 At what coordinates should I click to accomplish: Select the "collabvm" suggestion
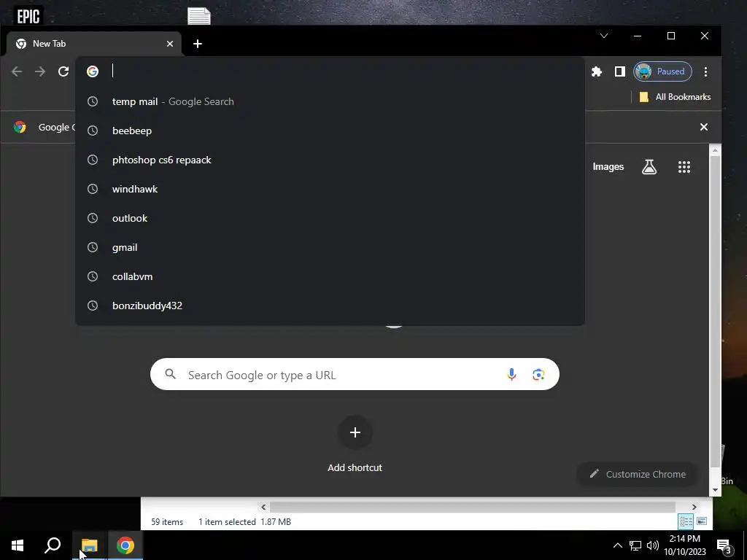(x=330, y=276)
